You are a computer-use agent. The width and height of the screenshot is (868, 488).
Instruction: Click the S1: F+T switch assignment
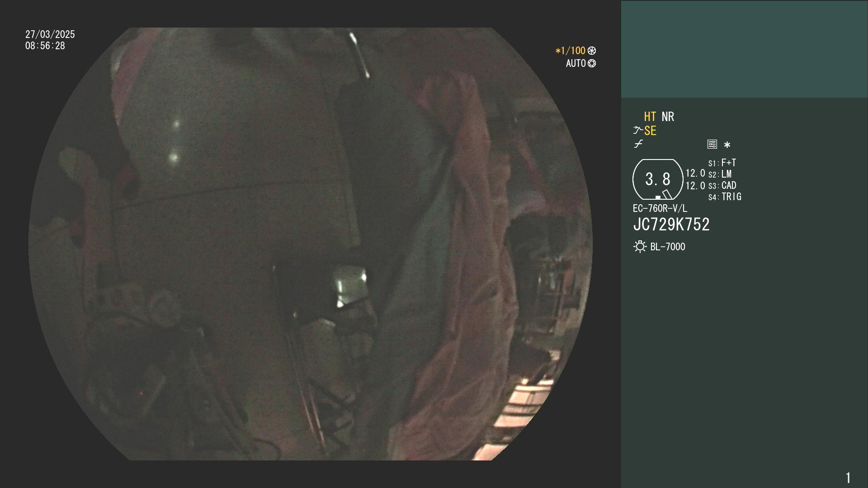(x=722, y=163)
